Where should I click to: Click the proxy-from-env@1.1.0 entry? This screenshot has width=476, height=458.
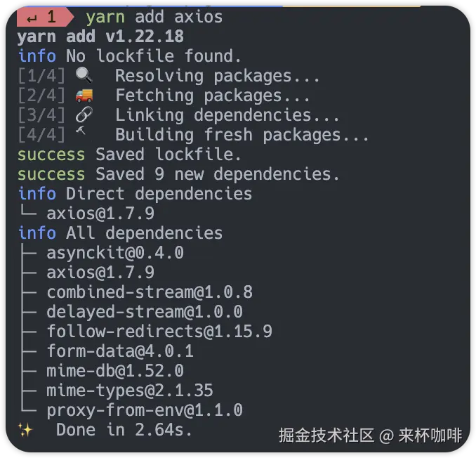145,410
